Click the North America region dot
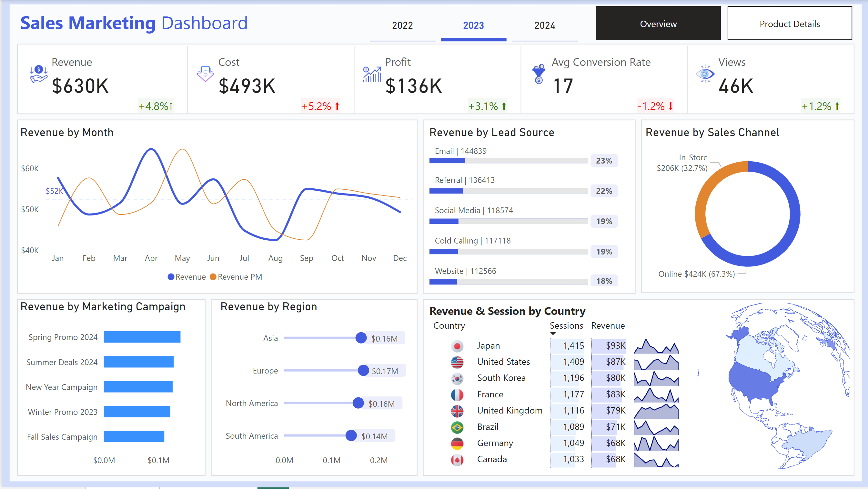Image resolution: width=868 pixels, height=489 pixels. (358, 403)
